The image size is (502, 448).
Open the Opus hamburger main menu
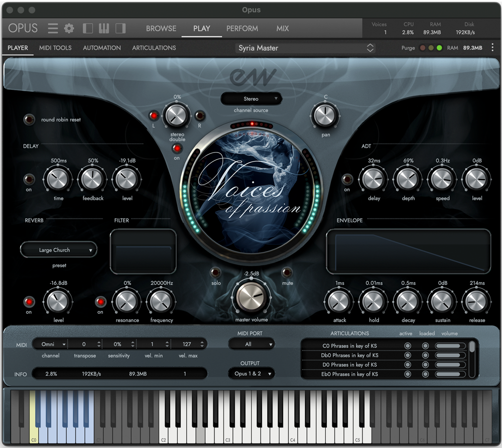click(x=53, y=29)
